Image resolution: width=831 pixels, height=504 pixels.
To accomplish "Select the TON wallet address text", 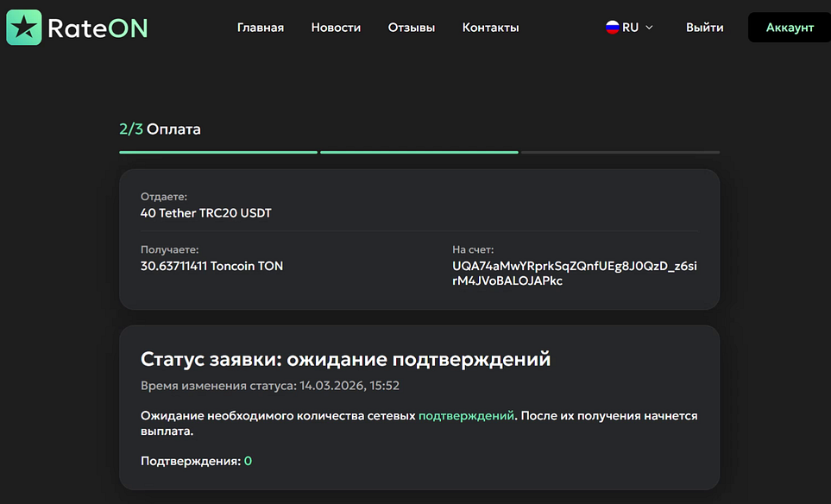I will [x=574, y=274].
